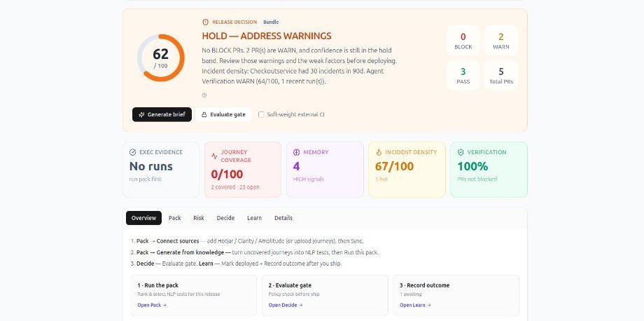The image size is (644, 321).
Task: Enable Soft-weight external CI checkbox
Action: [261, 115]
